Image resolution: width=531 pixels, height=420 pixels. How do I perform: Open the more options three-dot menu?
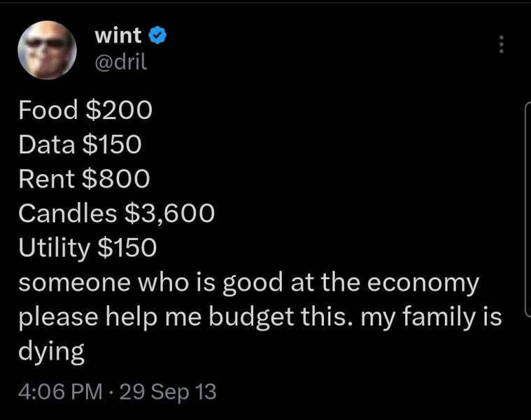coord(500,45)
